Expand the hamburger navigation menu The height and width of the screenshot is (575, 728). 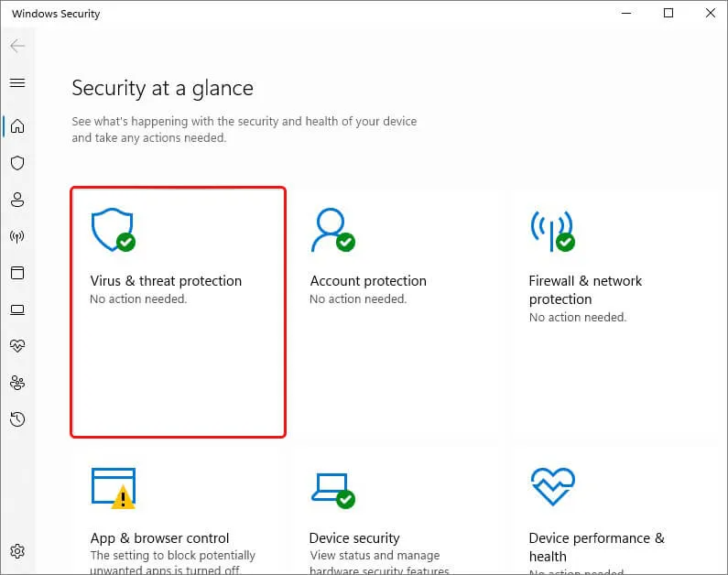point(17,82)
